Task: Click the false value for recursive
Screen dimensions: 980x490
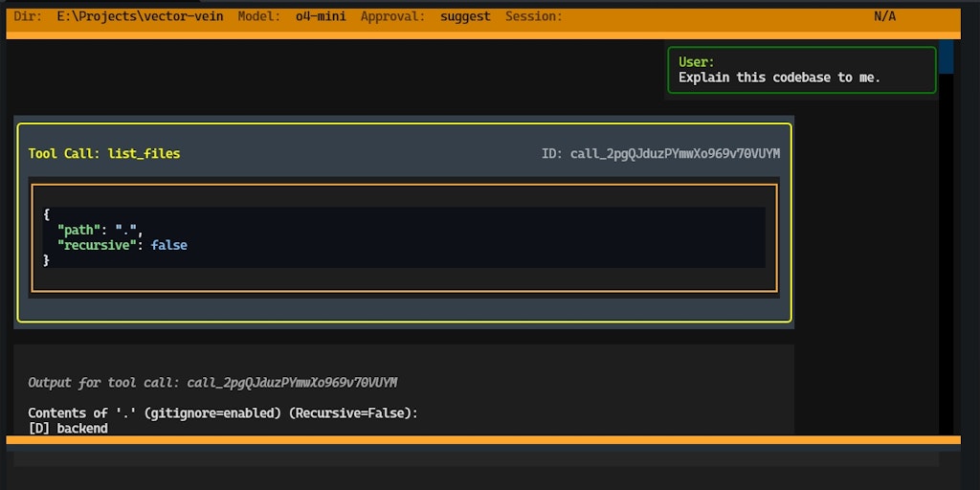Action: pos(168,245)
